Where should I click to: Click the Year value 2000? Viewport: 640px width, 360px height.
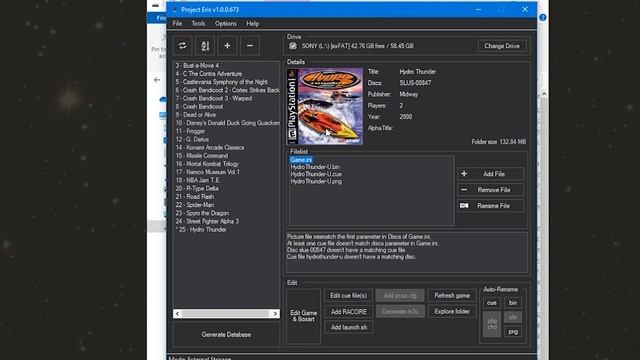pyautogui.click(x=405, y=117)
